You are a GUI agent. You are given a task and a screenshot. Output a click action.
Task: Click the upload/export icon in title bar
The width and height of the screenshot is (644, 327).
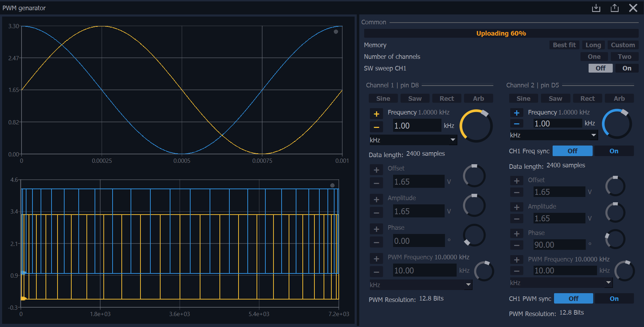[615, 8]
